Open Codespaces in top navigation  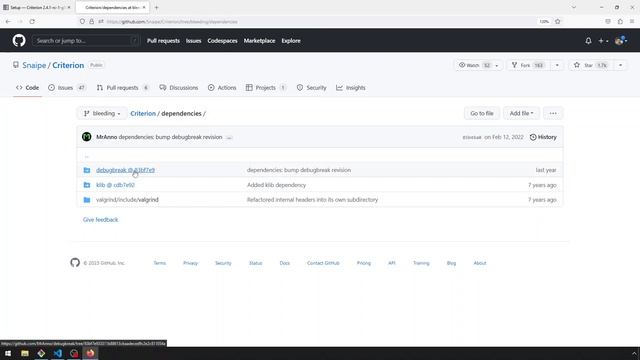coord(222,41)
